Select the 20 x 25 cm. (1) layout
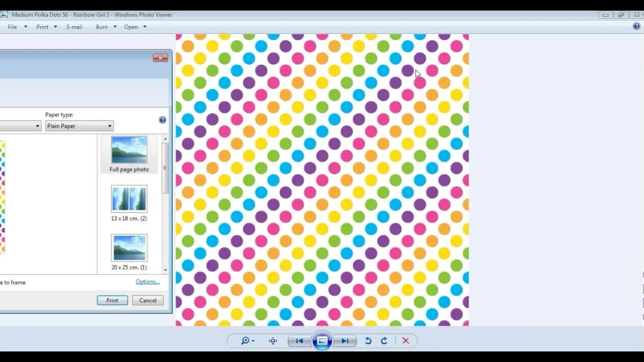Image resolution: width=644 pixels, height=362 pixels. point(129,252)
